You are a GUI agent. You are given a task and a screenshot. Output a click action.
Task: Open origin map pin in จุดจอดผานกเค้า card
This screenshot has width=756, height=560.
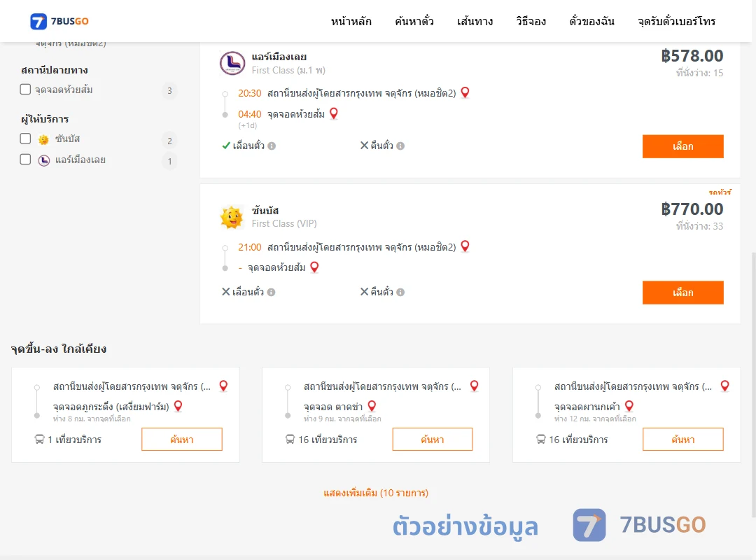[x=724, y=386]
